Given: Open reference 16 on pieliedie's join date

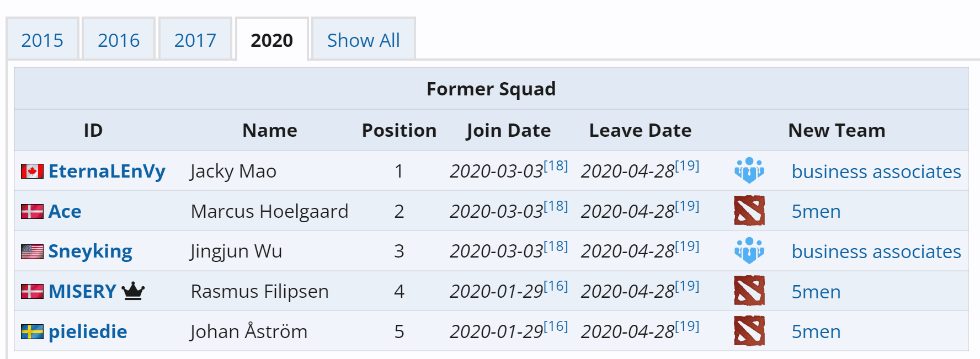Looking at the screenshot, I should pyautogui.click(x=556, y=326).
